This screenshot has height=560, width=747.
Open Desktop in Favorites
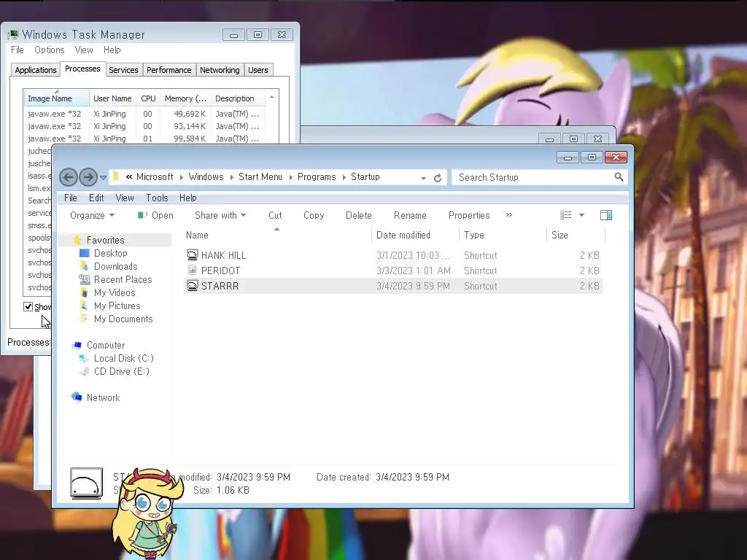pyautogui.click(x=111, y=253)
